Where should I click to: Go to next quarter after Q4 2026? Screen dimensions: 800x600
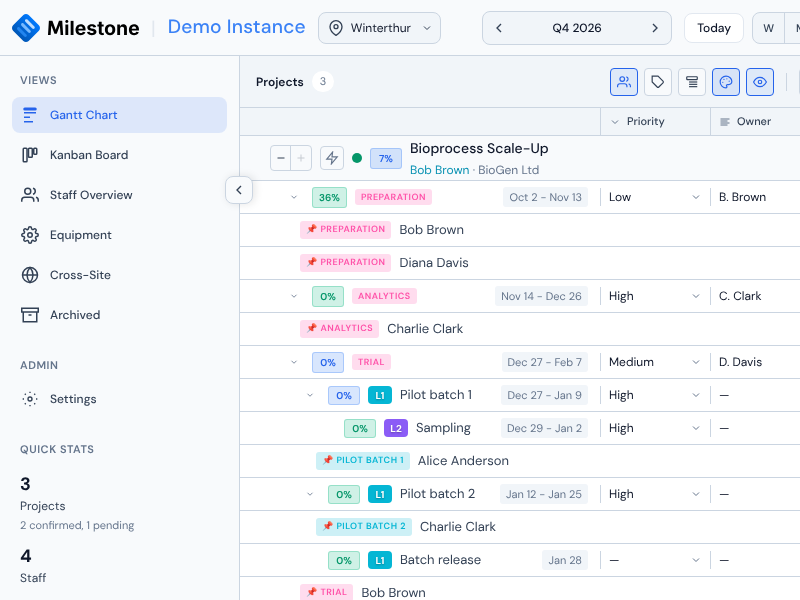655,28
